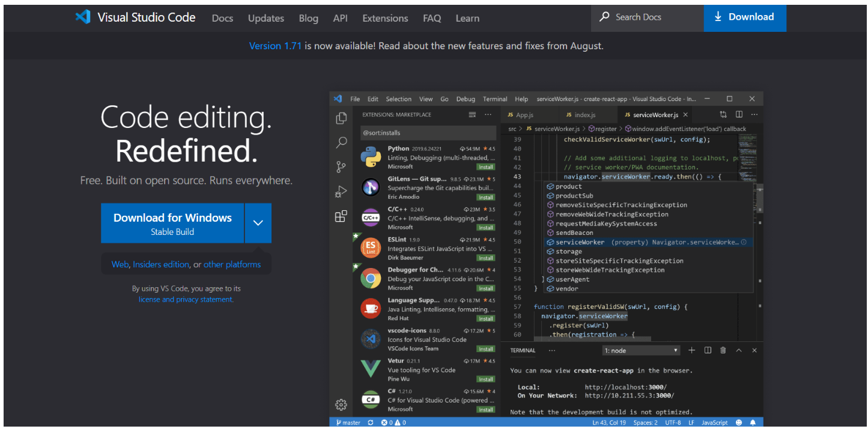Click "Ln 43, Col 19" in status bar
This screenshot has width=868, height=429.
click(610, 422)
